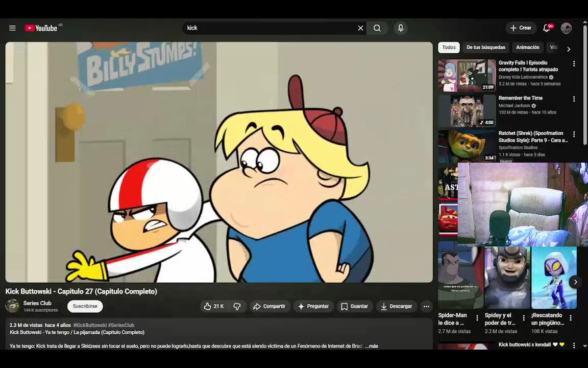The width and height of the screenshot is (588, 368).
Task: Click the #KickButtowski hashtag
Action: [90, 325]
